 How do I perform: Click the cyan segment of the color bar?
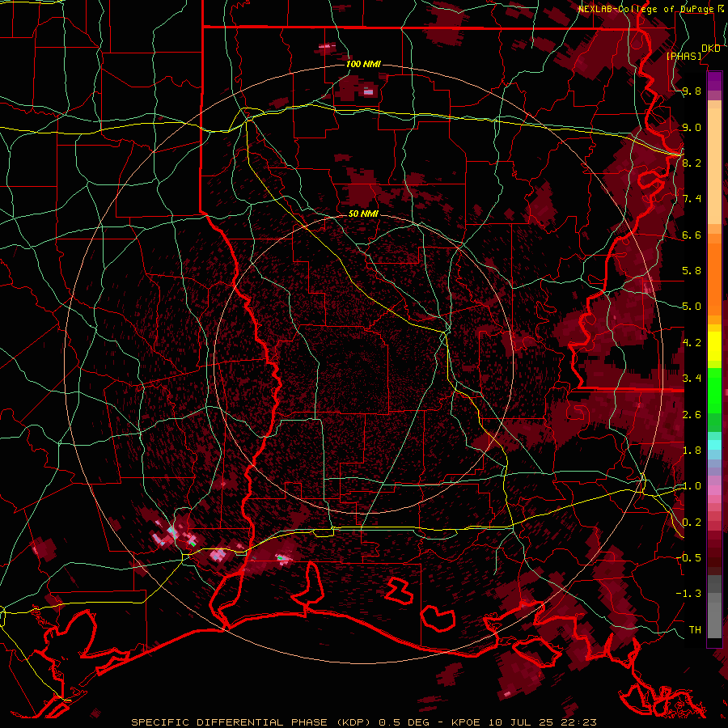pyautogui.click(x=714, y=444)
